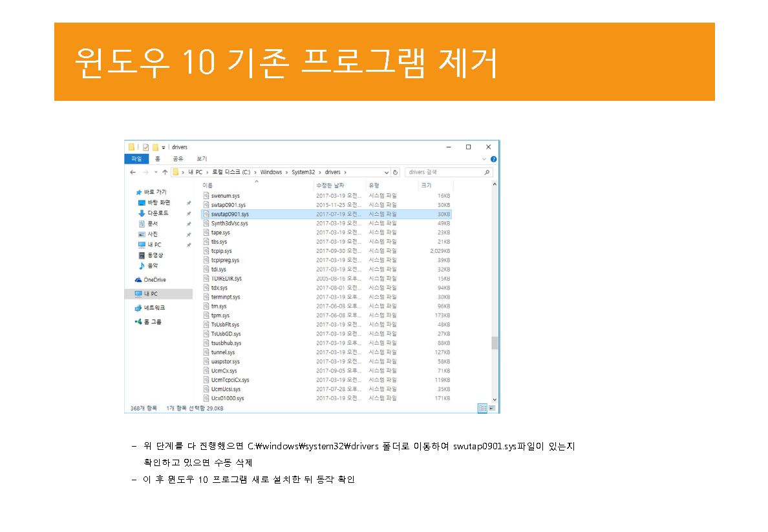
Task: Click the back navigation arrow
Action: (x=133, y=173)
